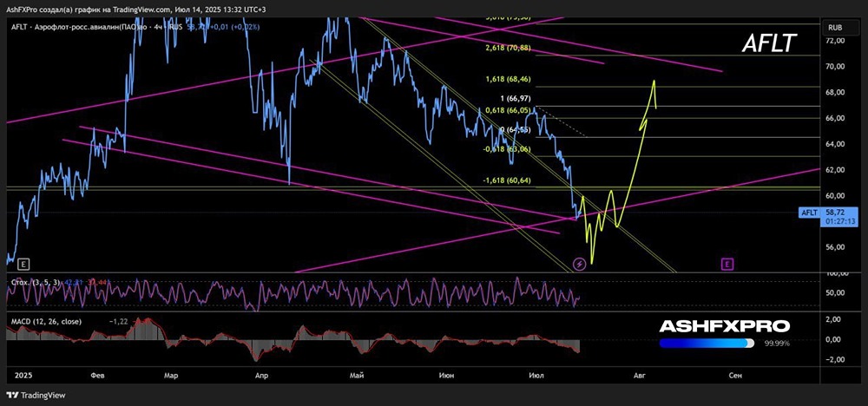Click the MACD (12, 26, close) indicator label
This screenshot has height=406, width=868.
click(x=47, y=321)
